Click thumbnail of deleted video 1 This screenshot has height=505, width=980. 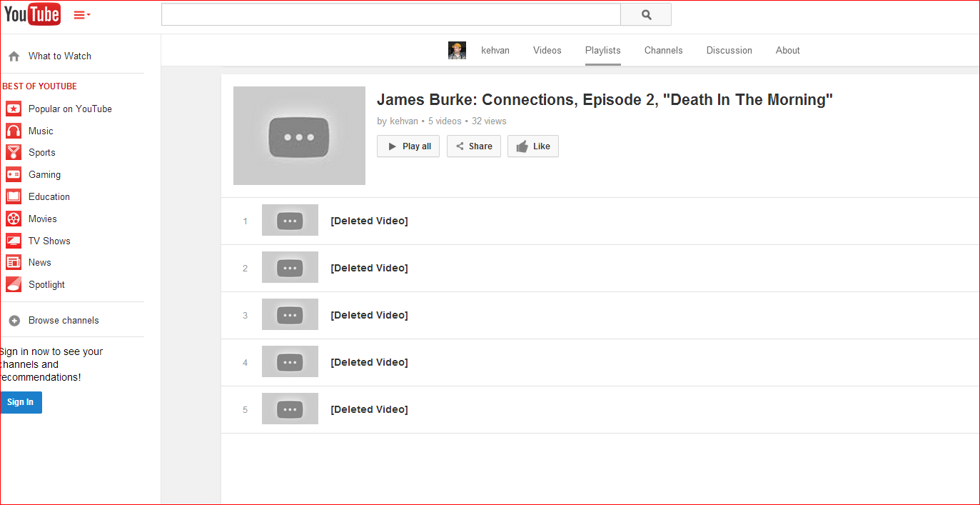pyautogui.click(x=290, y=220)
